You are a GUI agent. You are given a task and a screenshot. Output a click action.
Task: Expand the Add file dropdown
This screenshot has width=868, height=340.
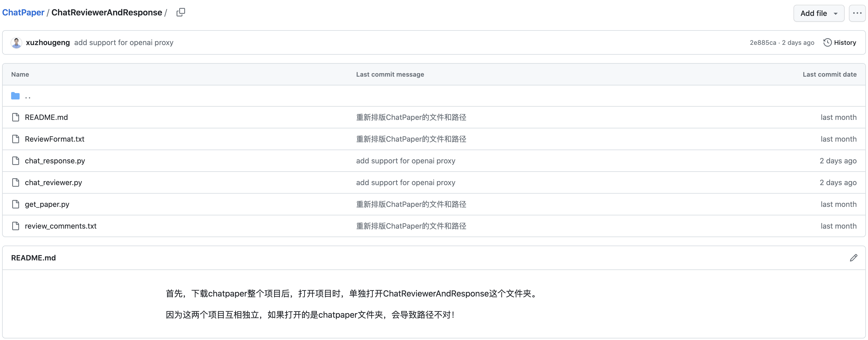pos(818,13)
